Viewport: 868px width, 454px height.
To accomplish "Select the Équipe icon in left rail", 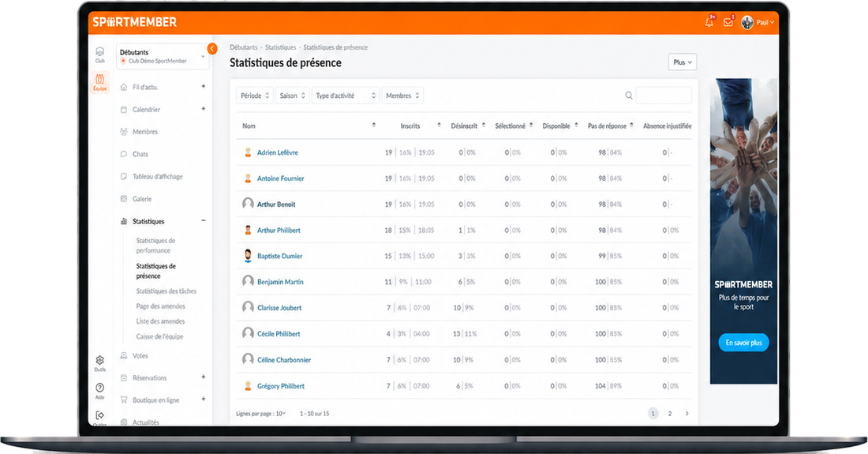I will click(x=99, y=82).
